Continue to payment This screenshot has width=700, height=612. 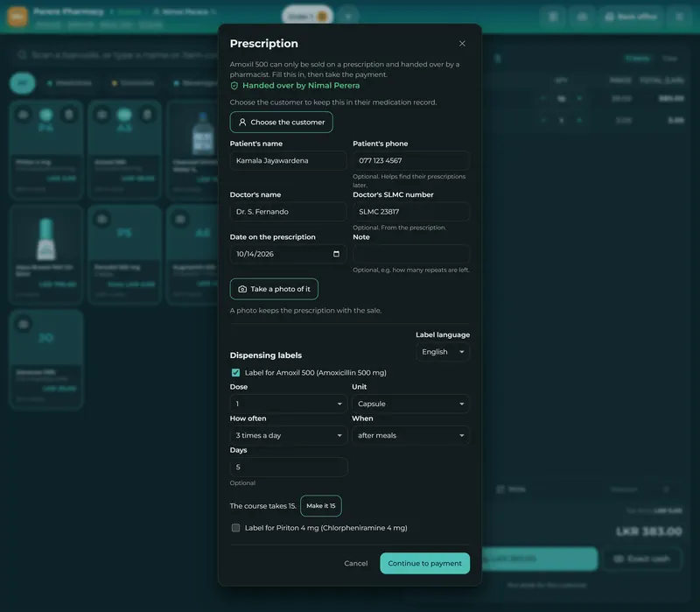click(424, 563)
